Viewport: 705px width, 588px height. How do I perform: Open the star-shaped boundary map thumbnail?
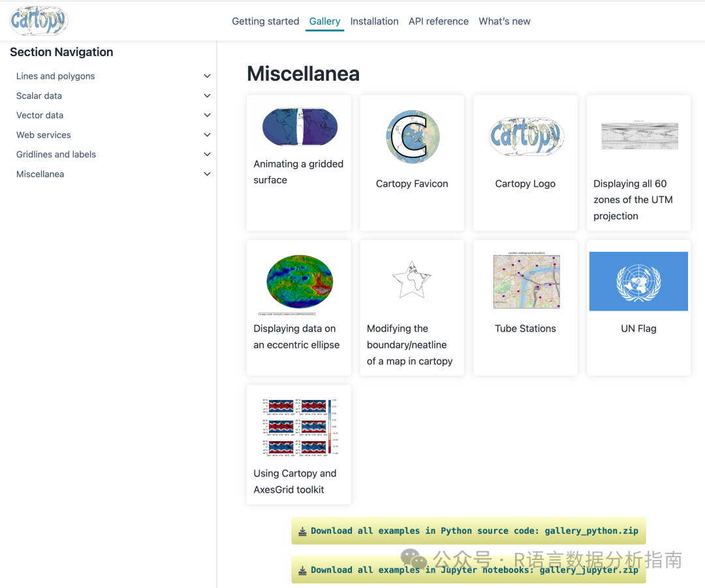point(411,281)
